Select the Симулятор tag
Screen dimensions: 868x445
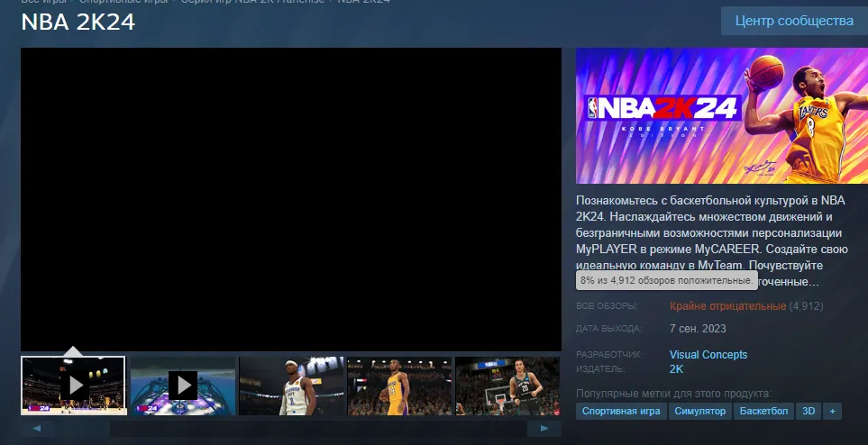coord(699,412)
